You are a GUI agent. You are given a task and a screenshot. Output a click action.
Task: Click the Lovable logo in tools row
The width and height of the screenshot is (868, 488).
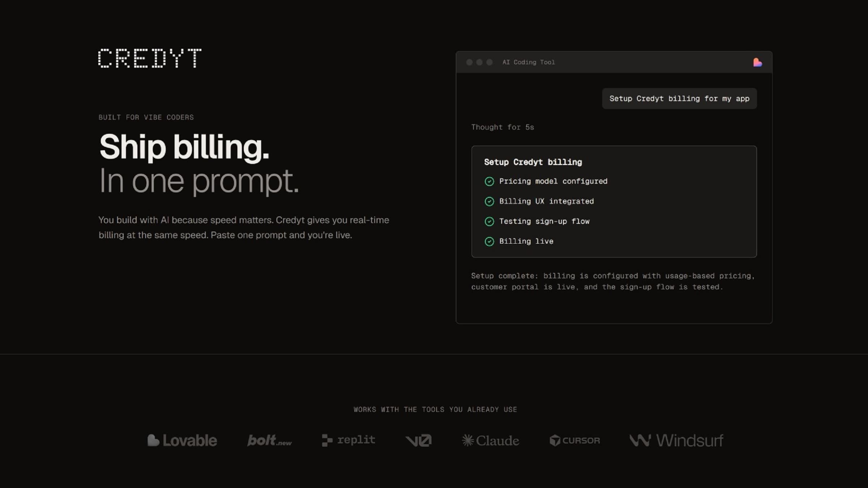(x=182, y=440)
